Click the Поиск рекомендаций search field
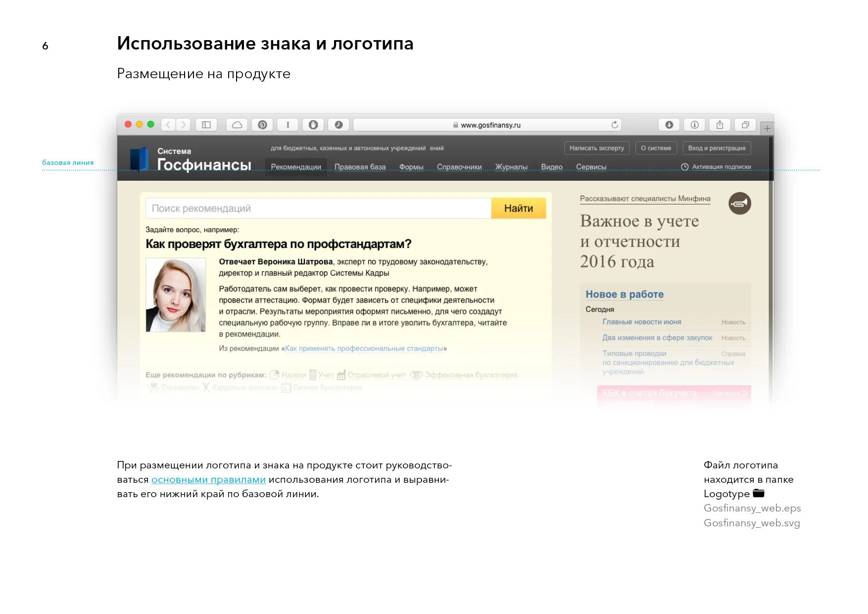Image resolution: width=868 pixels, height=614 pixels. 318,208
